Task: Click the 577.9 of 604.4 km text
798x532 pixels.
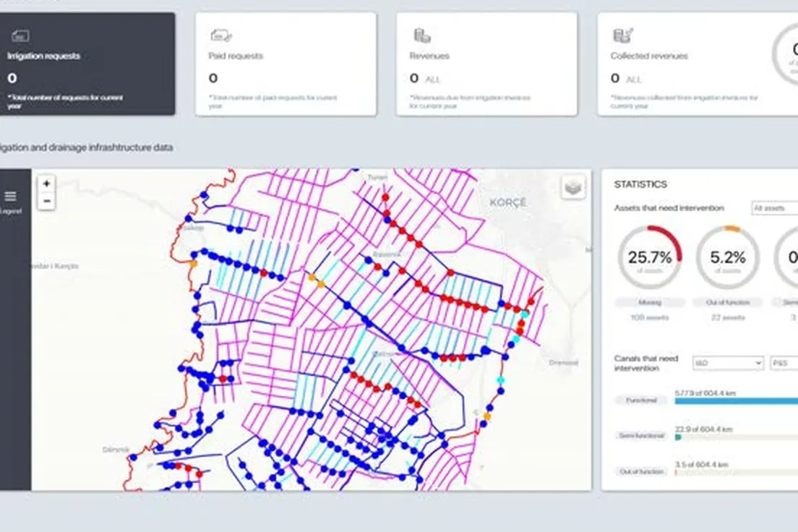Action: (x=705, y=393)
